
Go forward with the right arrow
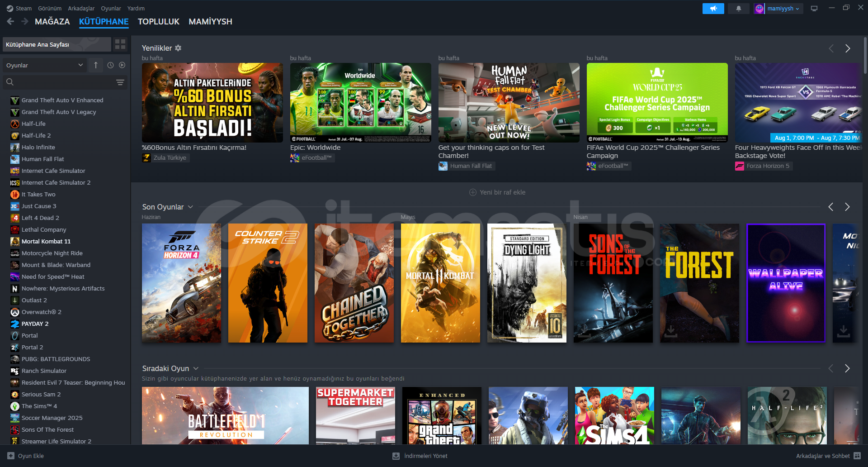24,21
